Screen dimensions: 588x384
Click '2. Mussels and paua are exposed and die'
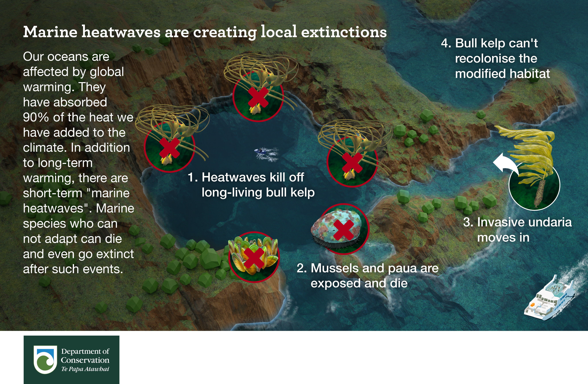[368, 275]
